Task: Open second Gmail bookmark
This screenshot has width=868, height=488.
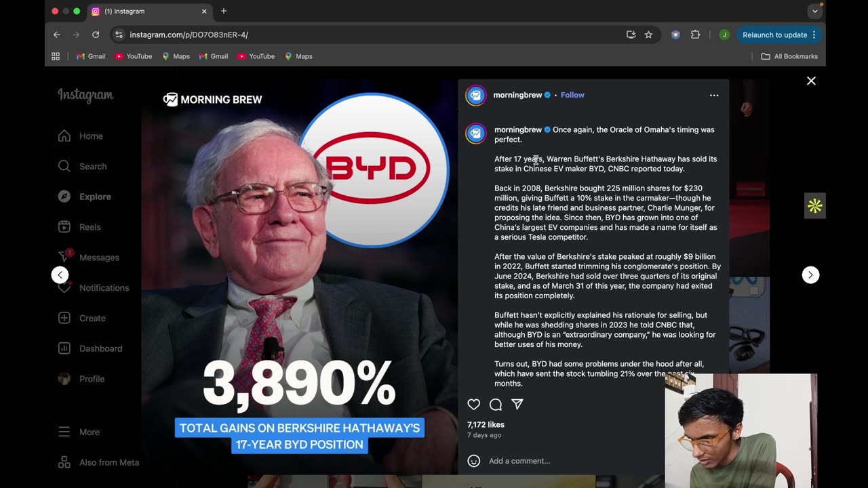Action: (x=214, y=56)
